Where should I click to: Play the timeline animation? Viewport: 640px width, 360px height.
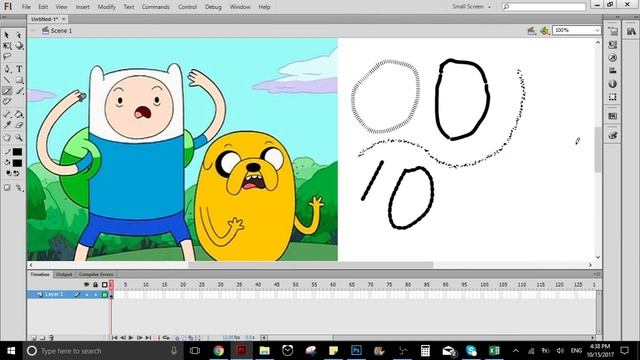131,338
